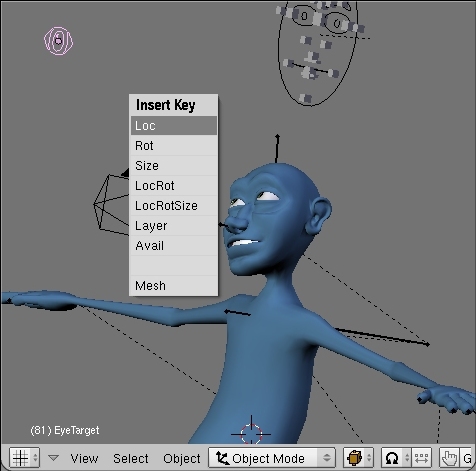Open pivot selector dropdown arrows

pyautogui.click(x=407, y=458)
